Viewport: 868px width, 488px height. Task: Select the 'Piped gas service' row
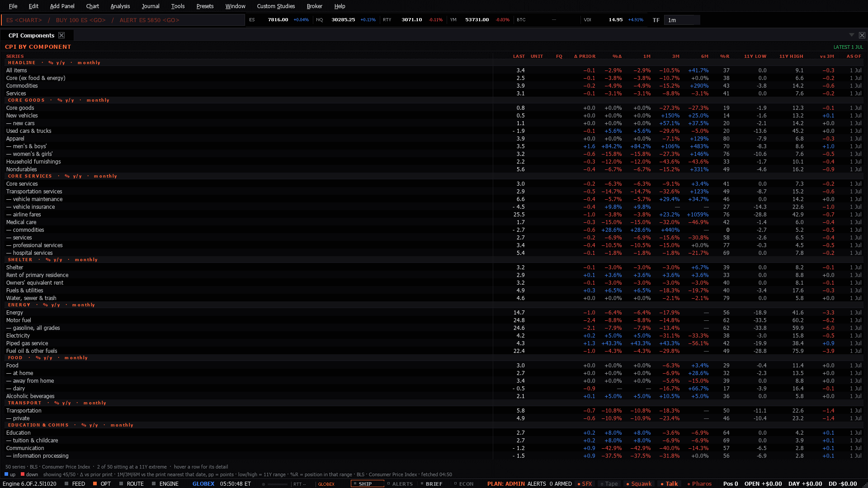434,343
